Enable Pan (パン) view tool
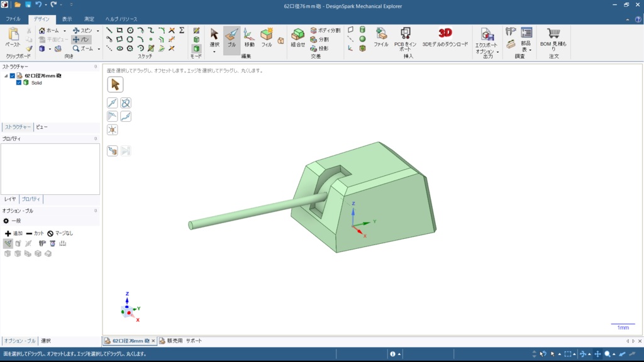Screen dimensions: 644x362 click(81, 40)
